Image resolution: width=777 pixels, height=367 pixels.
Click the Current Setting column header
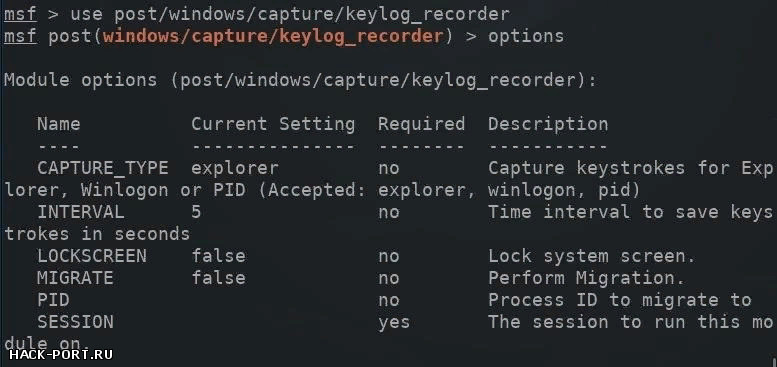273,124
